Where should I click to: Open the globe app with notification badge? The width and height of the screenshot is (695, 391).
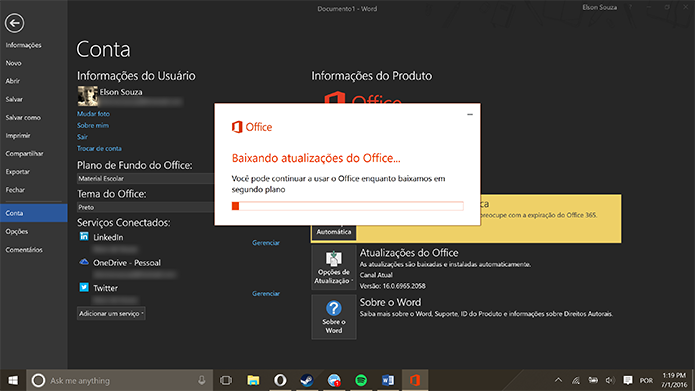point(334,380)
